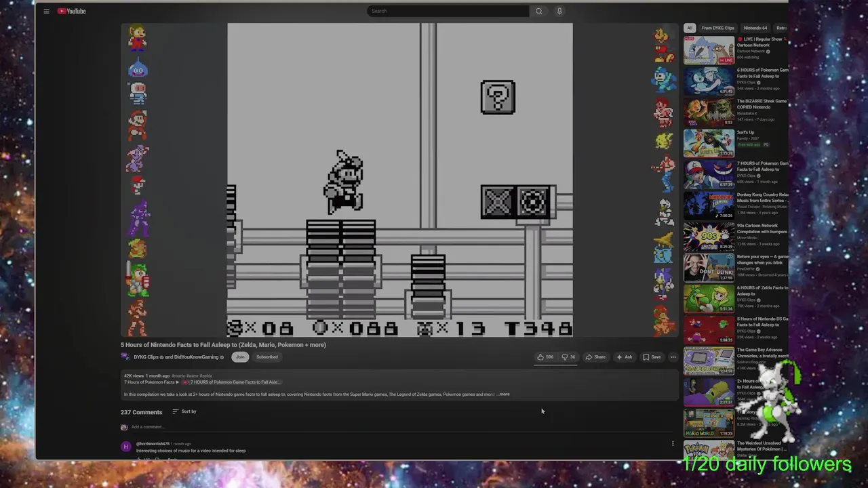Open the DYKG Clips channel name link
Image resolution: width=868 pixels, height=488 pixels.
pos(146,357)
